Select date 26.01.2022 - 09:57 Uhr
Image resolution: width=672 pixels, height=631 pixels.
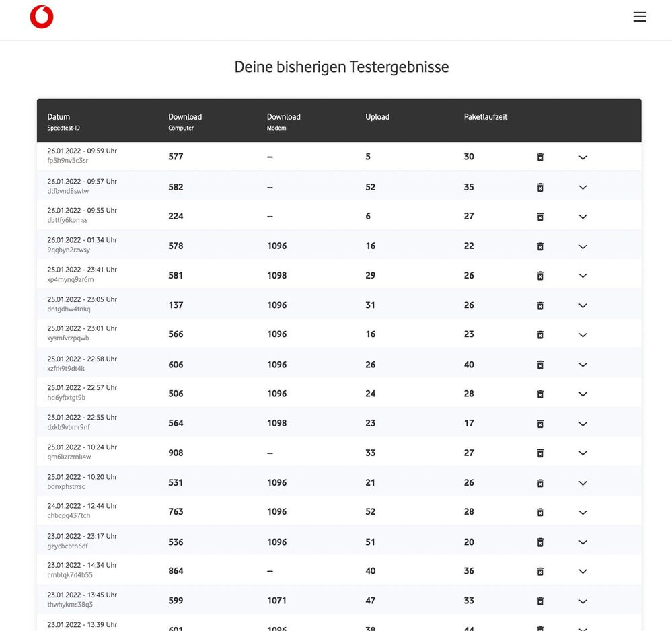click(82, 182)
